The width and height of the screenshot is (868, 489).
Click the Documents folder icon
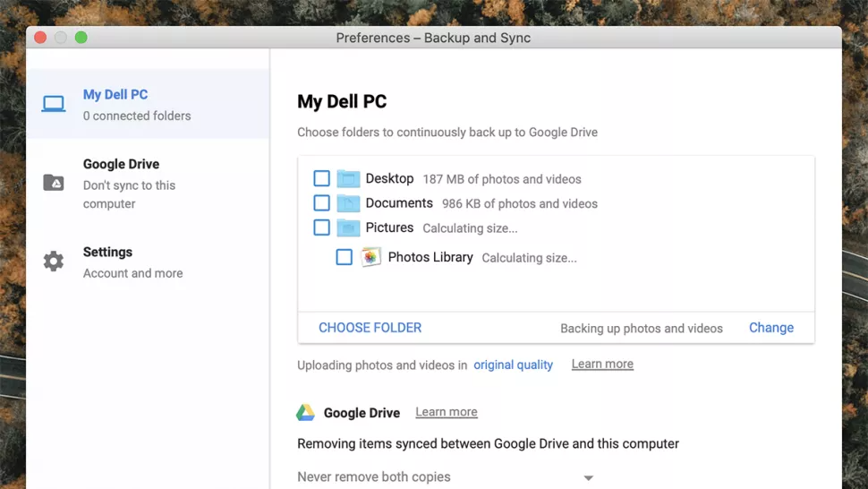348,203
